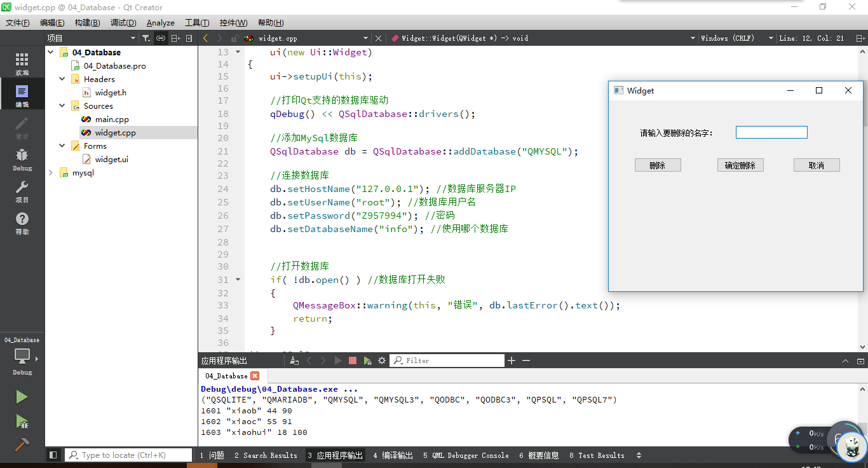Click 取消 in the Widget window
The image size is (868, 468).
pos(817,165)
